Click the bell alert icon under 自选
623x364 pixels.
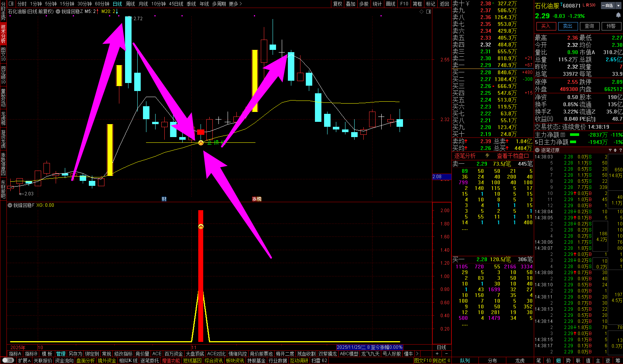618,15
